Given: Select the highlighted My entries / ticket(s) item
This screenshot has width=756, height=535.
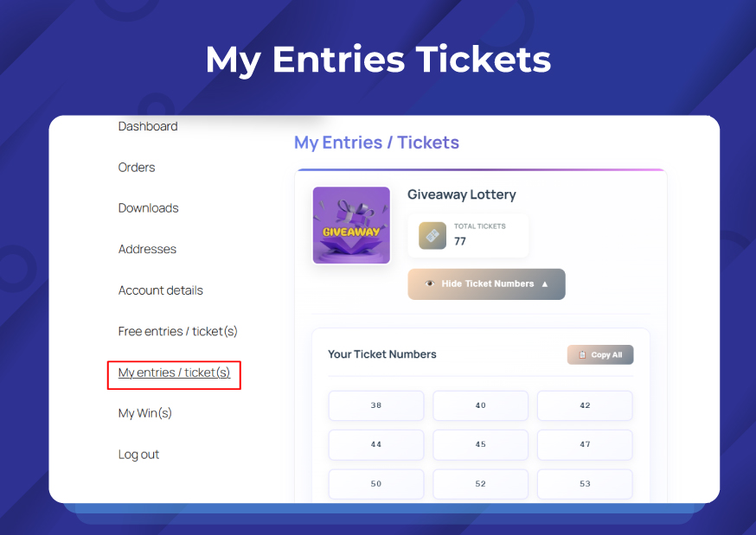Looking at the screenshot, I should coord(173,372).
